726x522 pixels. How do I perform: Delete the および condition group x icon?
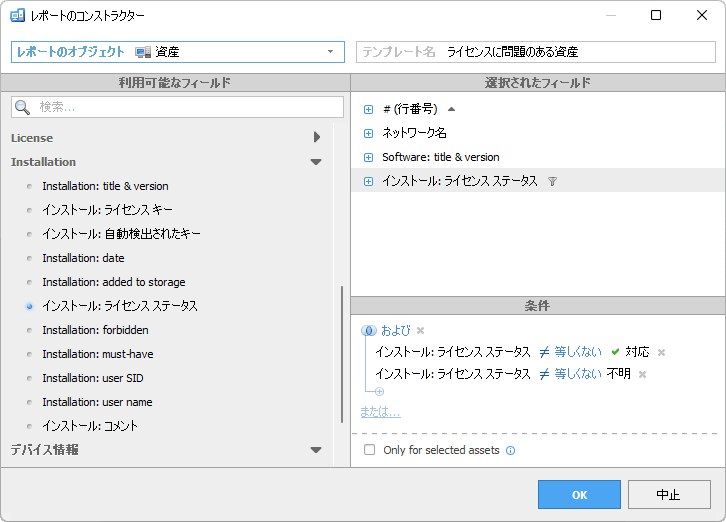pyautogui.click(x=420, y=331)
